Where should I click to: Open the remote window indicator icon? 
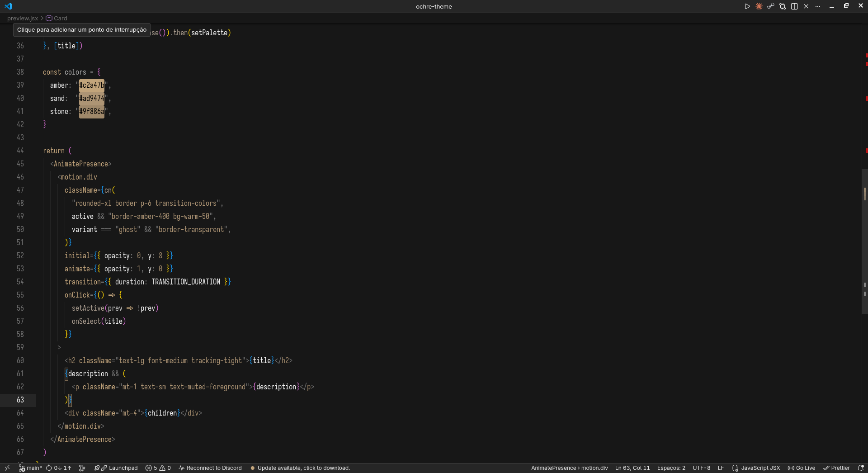pos(7,468)
